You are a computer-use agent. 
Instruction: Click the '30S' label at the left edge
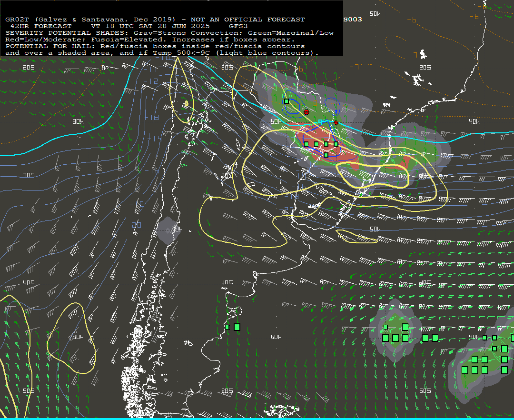29,175
